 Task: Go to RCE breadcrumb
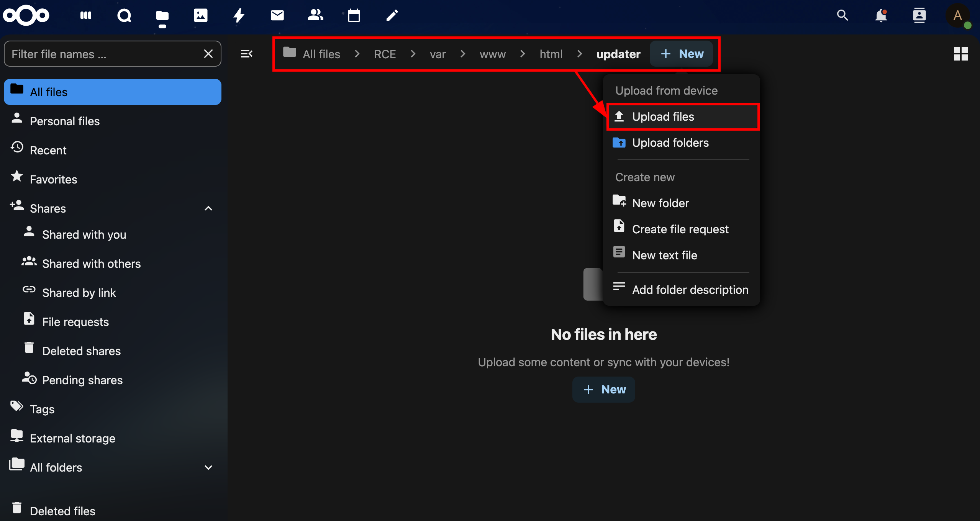385,54
